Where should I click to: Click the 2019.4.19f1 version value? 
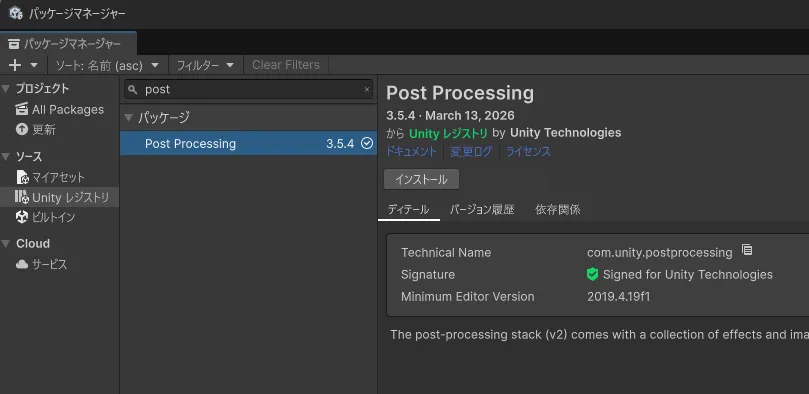(x=618, y=297)
